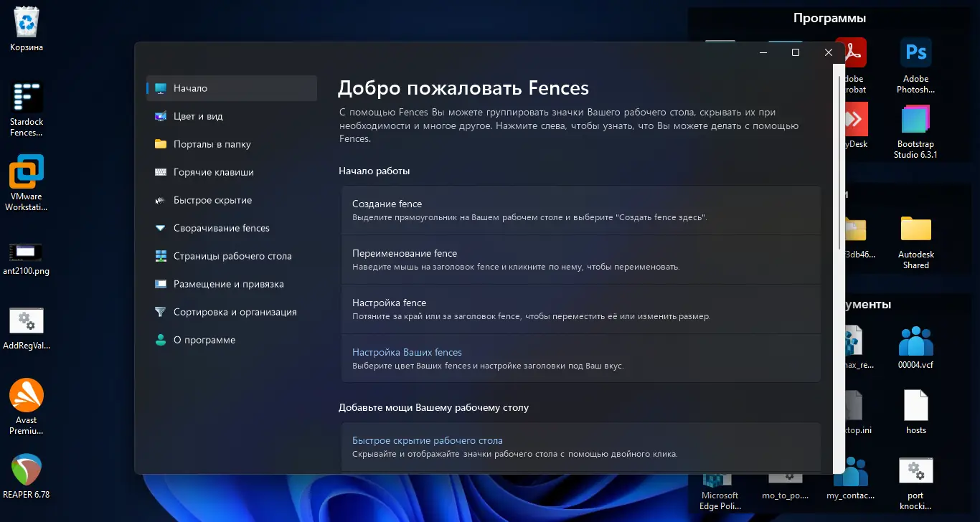Open the Создание fence card
This screenshot has height=522, width=980.
580,210
